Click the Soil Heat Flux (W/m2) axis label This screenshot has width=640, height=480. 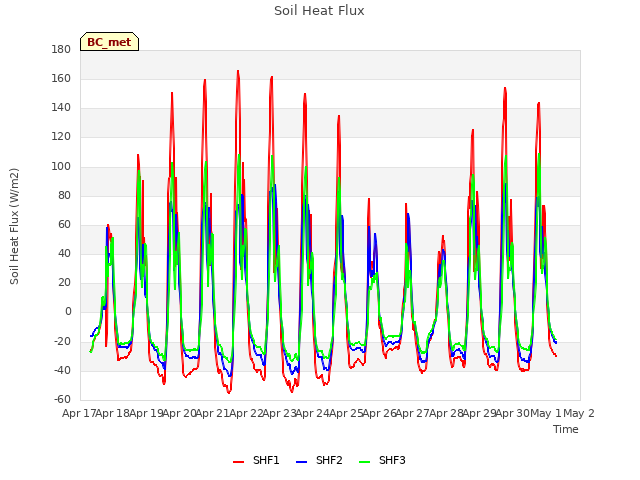point(14,226)
